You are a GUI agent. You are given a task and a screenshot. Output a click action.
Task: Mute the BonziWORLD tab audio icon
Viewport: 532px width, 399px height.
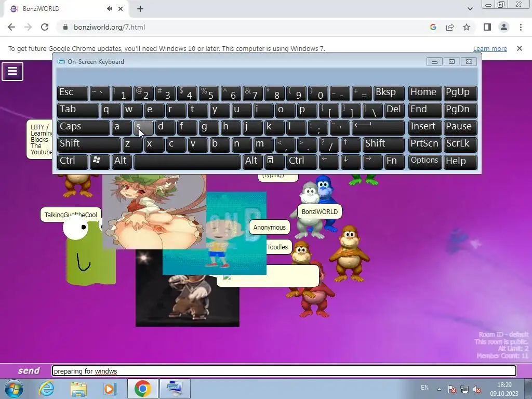click(x=109, y=9)
